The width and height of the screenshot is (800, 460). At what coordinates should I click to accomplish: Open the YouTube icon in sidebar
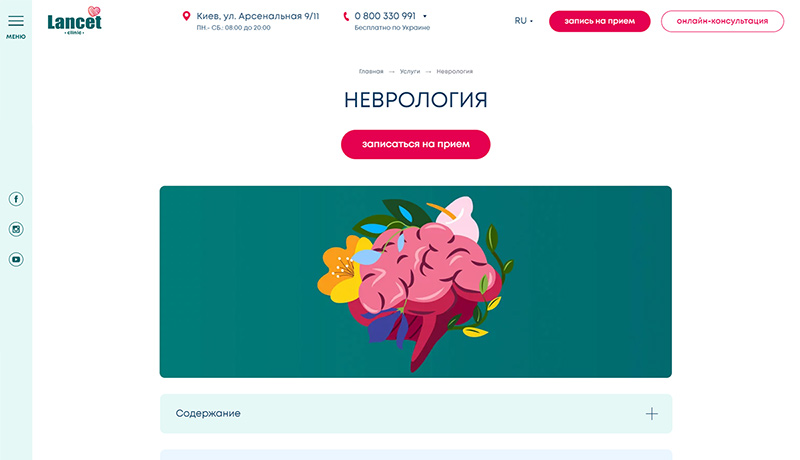pyautogui.click(x=16, y=260)
